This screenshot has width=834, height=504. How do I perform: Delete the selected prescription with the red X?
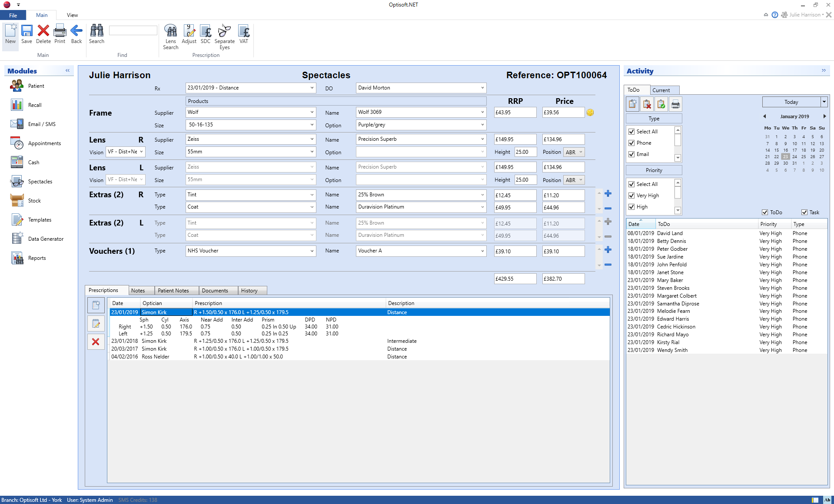tap(96, 342)
